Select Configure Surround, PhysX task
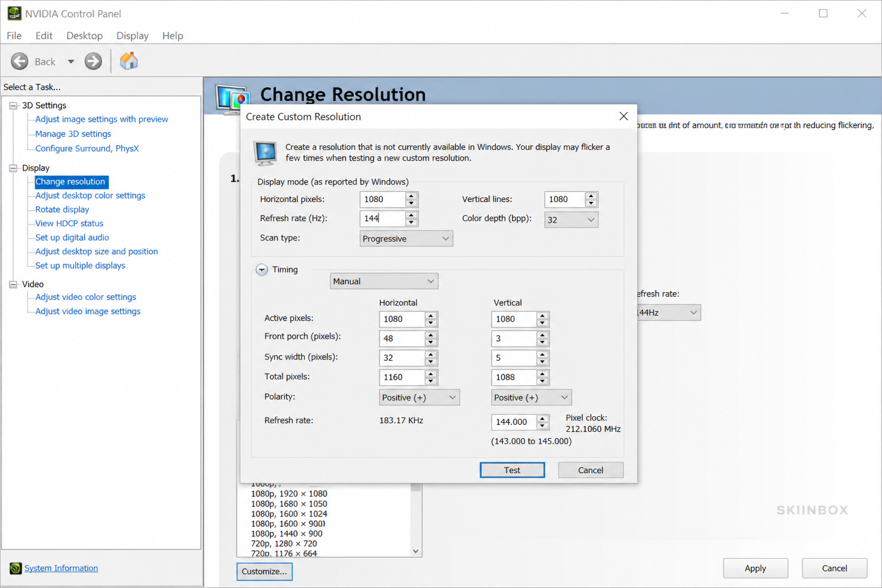 (87, 148)
